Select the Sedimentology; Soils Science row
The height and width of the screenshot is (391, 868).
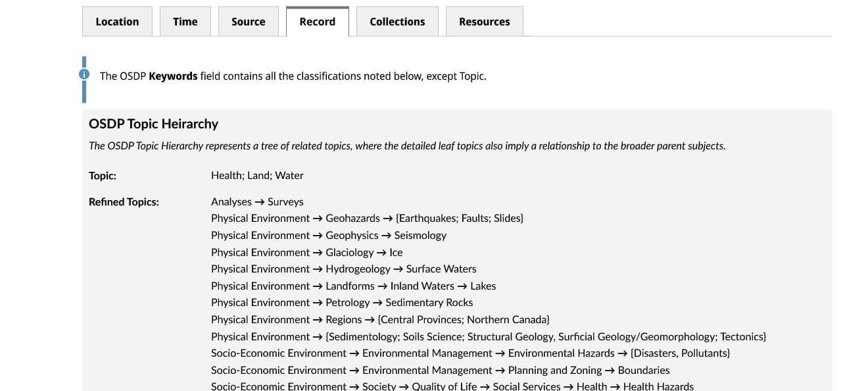489,337
